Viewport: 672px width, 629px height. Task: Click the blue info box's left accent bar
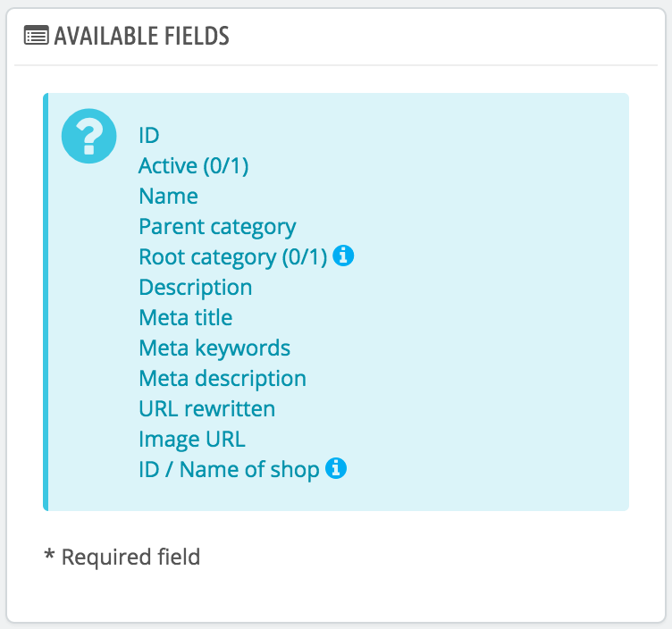click(x=46, y=302)
